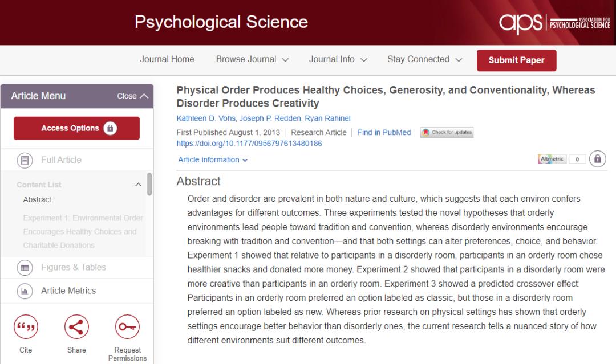Click the APS logo in header
616x364 pixels.
[554, 23]
